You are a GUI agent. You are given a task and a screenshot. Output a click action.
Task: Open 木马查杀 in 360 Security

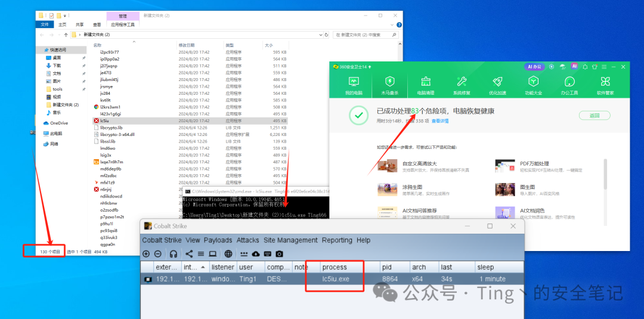pyautogui.click(x=389, y=85)
